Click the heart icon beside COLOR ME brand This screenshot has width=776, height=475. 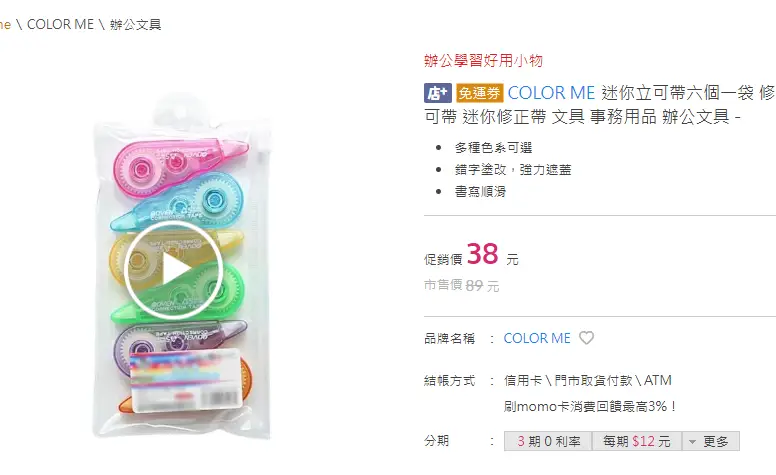587,338
